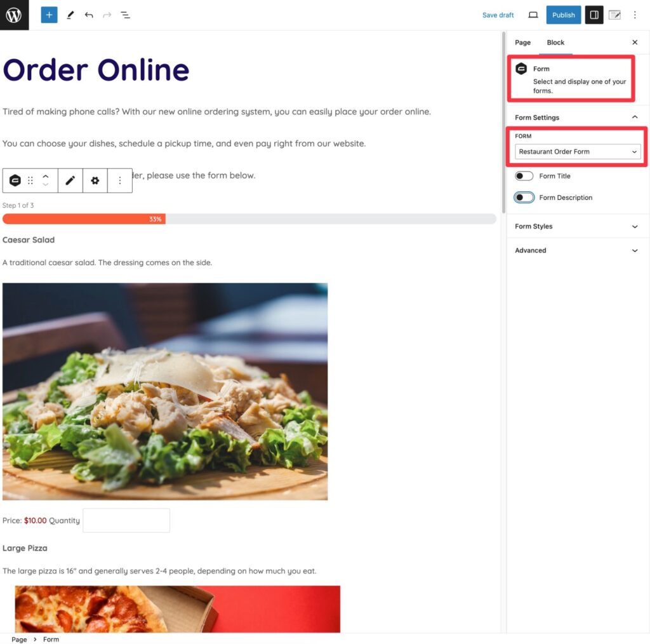650x644 pixels.
Task: Open form block settings gear icon
Action: (x=95, y=180)
